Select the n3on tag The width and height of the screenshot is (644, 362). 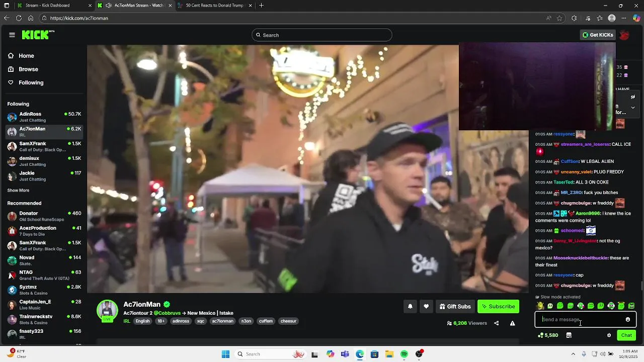point(246,321)
